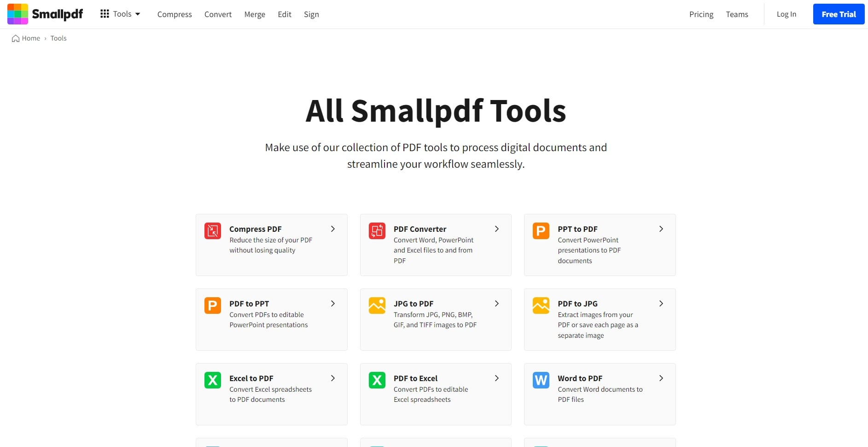Select the Sign menu item
This screenshot has height=447, width=868.
click(311, 14)
